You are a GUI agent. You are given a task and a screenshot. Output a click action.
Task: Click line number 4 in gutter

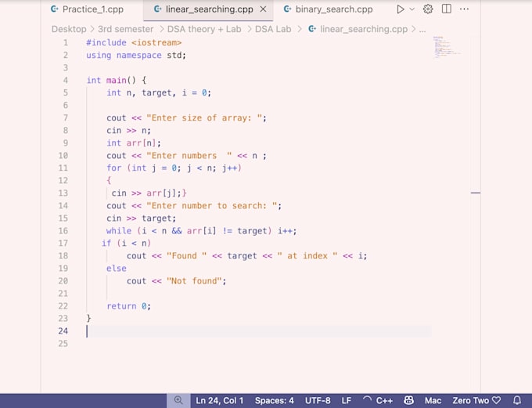tap(66, 81)
